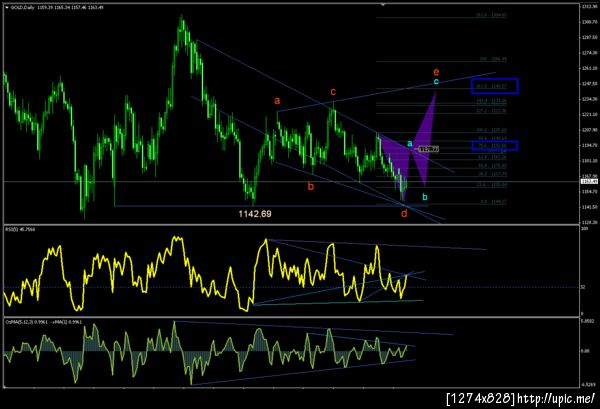The width and height of the screenshot is (600, 409).
Task: Select the cyan wave label a
Action: (409, 143)
